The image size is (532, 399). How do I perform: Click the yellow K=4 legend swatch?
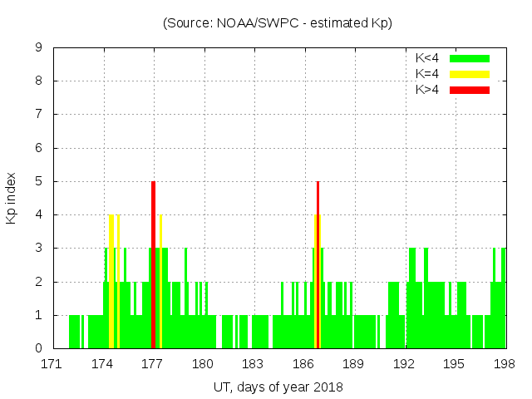(470, 74)
